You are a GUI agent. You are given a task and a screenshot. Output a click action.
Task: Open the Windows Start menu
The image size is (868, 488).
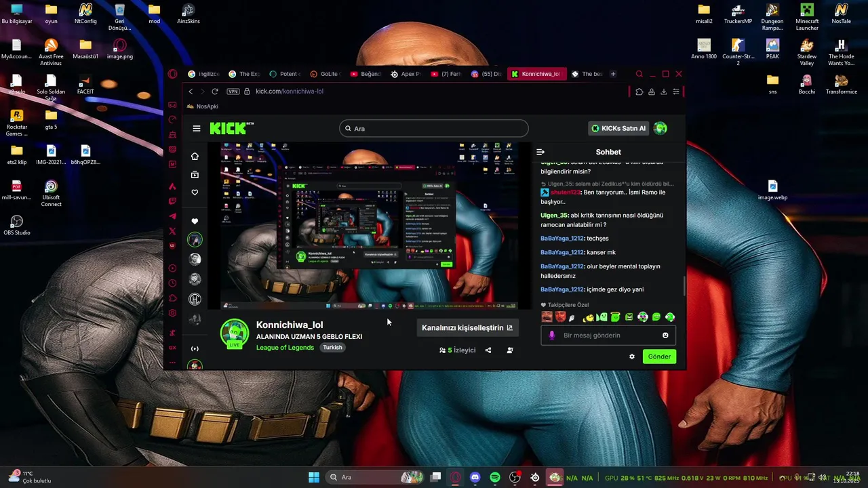point(314,477)
